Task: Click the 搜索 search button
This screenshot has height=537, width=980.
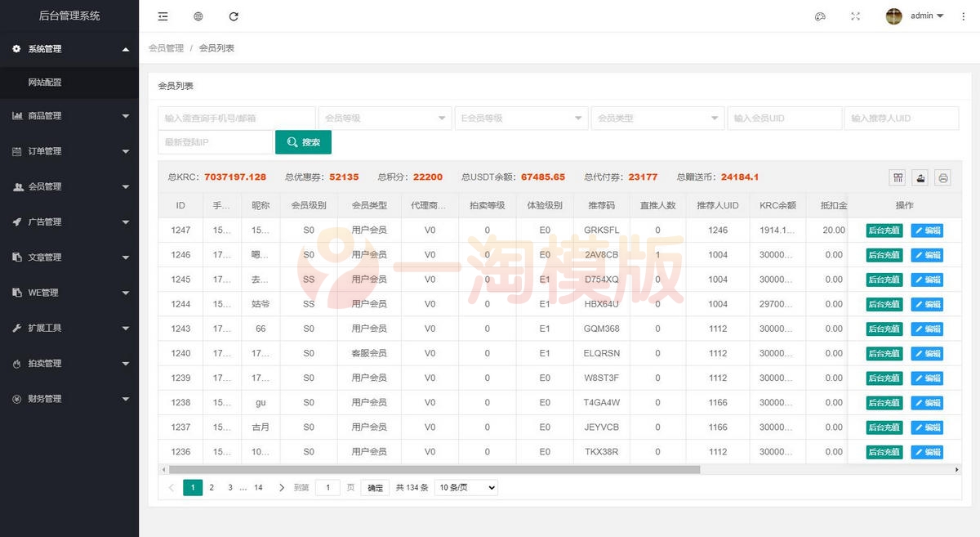Action: (303, 142)
